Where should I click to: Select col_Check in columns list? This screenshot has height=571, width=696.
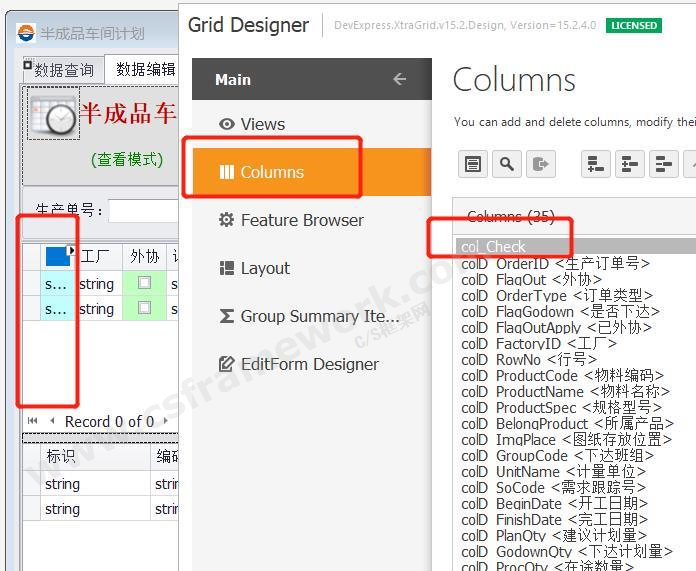coord(494,246)
